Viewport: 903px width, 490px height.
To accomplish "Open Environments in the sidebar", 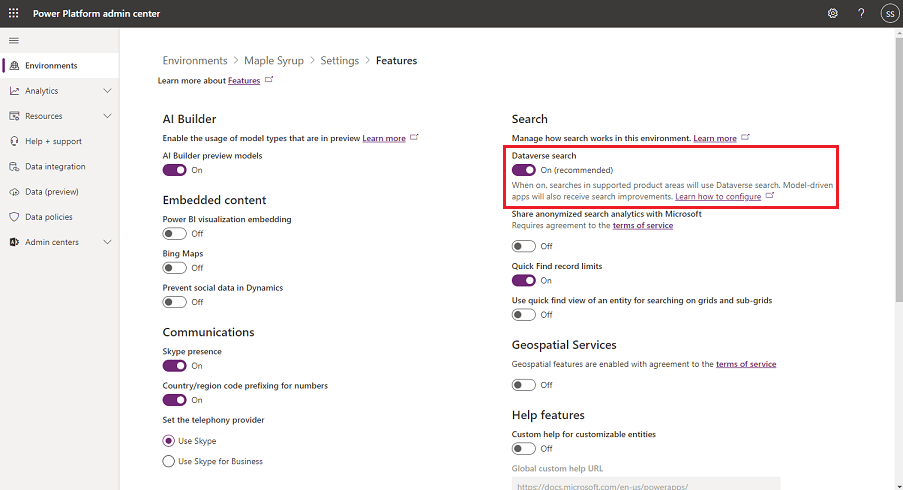I will [60, 66].
